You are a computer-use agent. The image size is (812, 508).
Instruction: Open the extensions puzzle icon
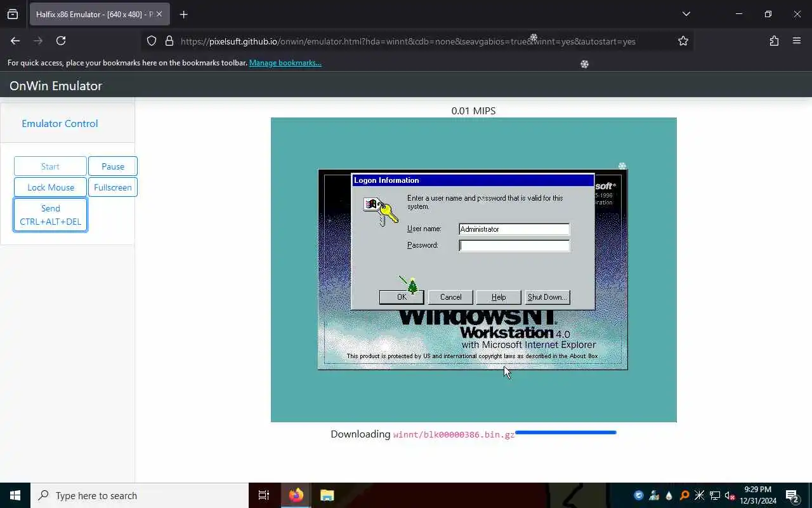774,41
